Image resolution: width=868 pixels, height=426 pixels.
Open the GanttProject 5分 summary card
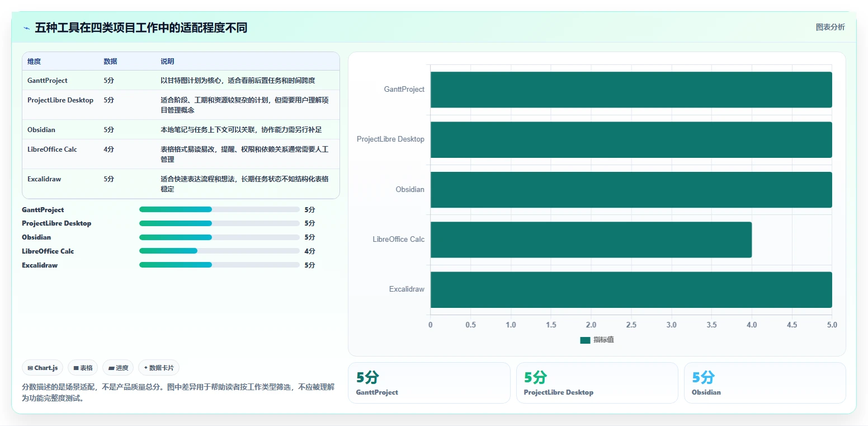coord(429,383)
